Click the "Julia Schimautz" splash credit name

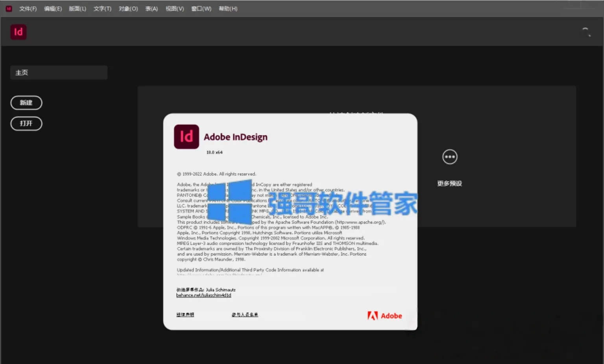pyautogui.click(x=221, y=290)
